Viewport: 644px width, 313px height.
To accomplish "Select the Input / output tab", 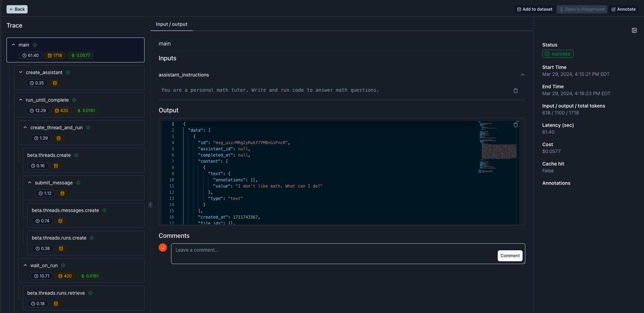I will pos(171,24).
